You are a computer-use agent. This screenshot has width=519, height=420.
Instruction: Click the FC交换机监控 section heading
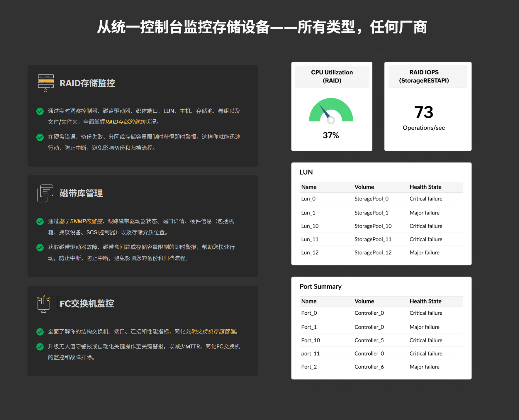click(x=87, y=304)
